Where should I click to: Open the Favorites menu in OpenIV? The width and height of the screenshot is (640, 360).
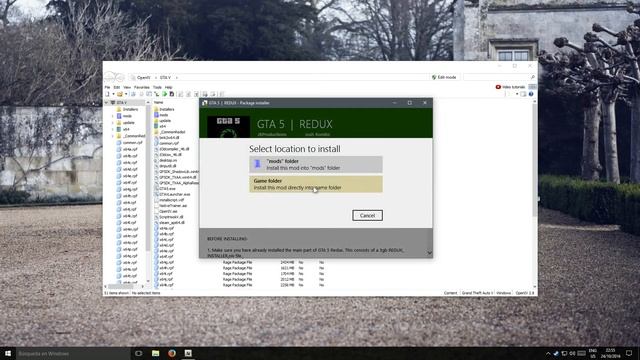[x=142, y=87]
